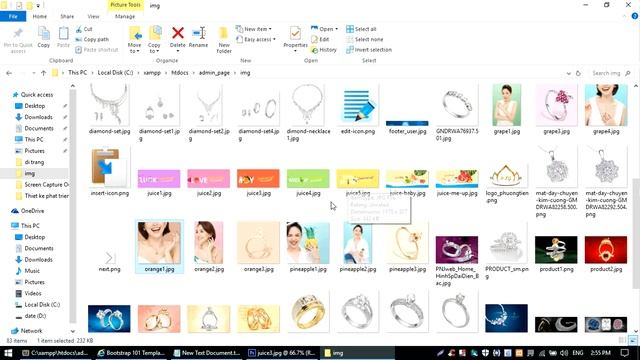The image size is (640, 360).
Task: Click Local Disk (C:) in the address breadcrumb
Action: click(115, 73)
